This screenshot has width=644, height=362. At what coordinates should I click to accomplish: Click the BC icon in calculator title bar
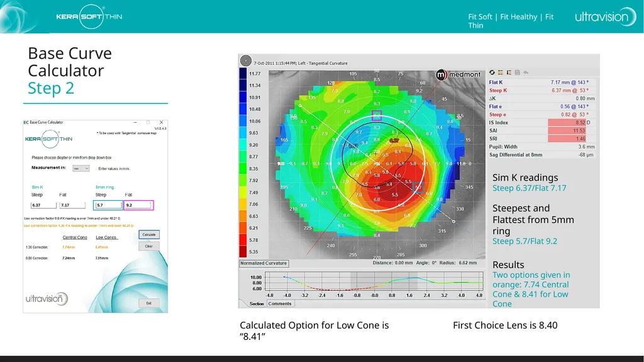26,122
